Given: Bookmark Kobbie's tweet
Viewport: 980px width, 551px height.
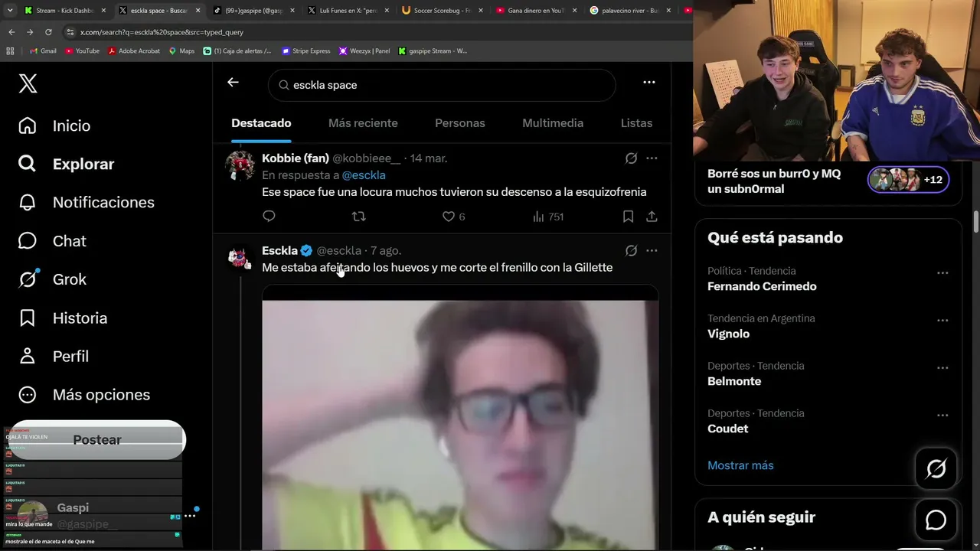Looking at the screenshot, I should [628, 217].
